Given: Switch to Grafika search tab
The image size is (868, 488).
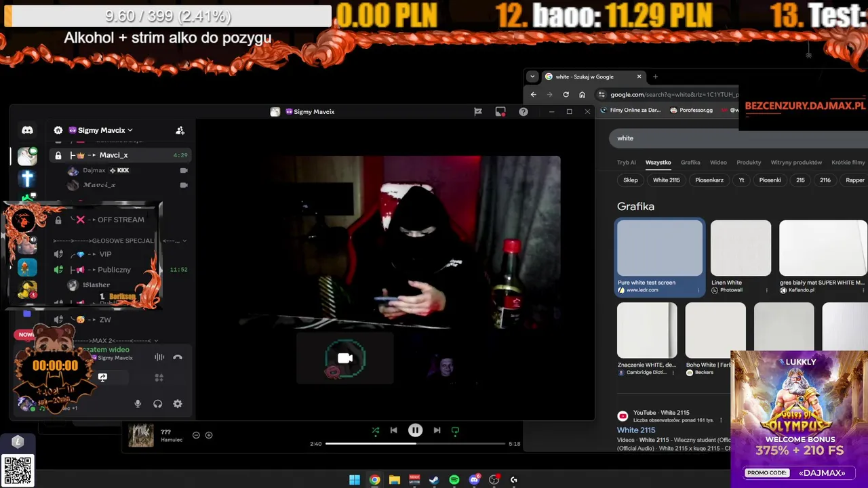Looking at the screenshot, I should coord(690,163).
